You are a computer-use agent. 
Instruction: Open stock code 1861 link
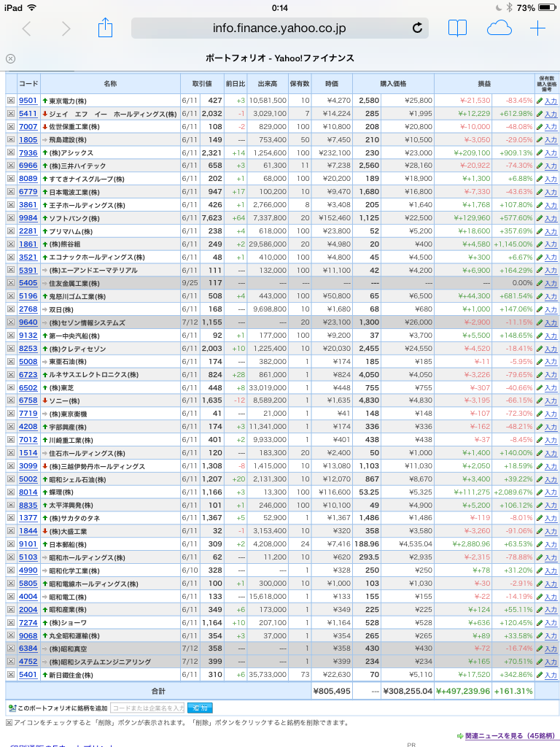click(x=28, y=244)
